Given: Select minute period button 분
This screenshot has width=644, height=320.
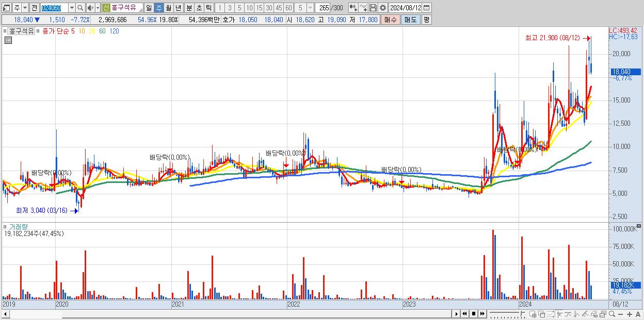Looking at the screenshot, I should coord(189,8).
